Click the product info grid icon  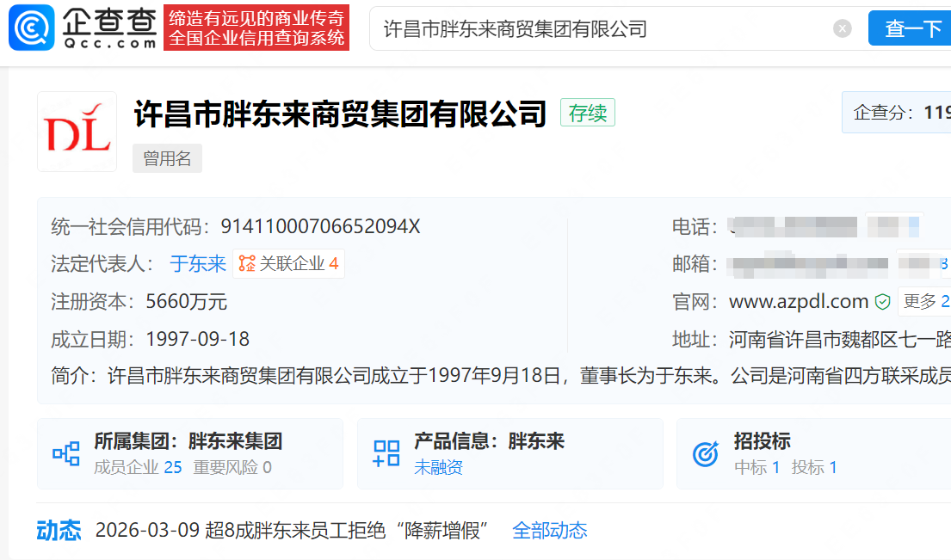pos(386,453)
